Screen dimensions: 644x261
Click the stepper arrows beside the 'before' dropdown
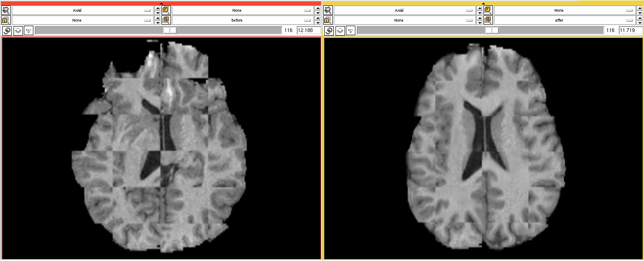pyautogui.click(x=317, y=20)
